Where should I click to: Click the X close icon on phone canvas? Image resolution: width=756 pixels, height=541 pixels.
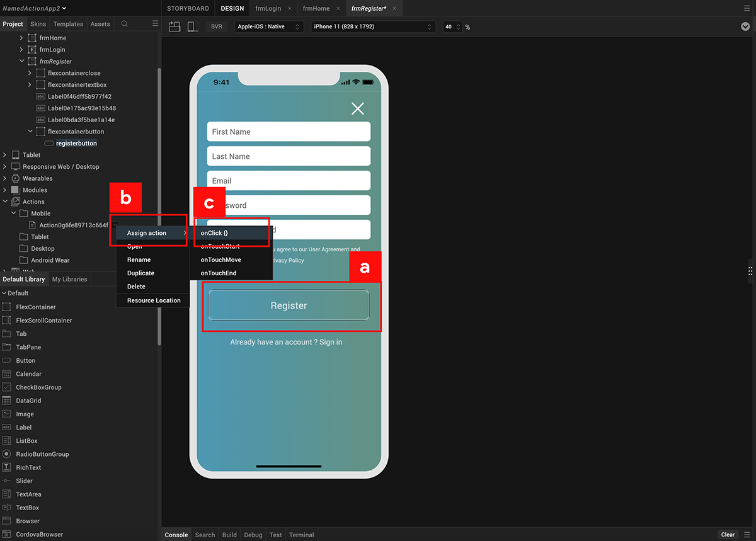pos(358,109)
